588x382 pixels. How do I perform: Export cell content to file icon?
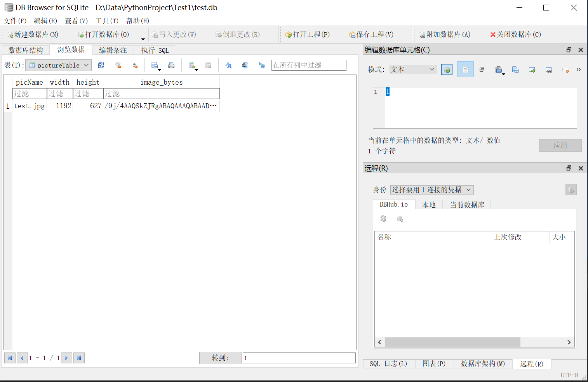point(532,69)
